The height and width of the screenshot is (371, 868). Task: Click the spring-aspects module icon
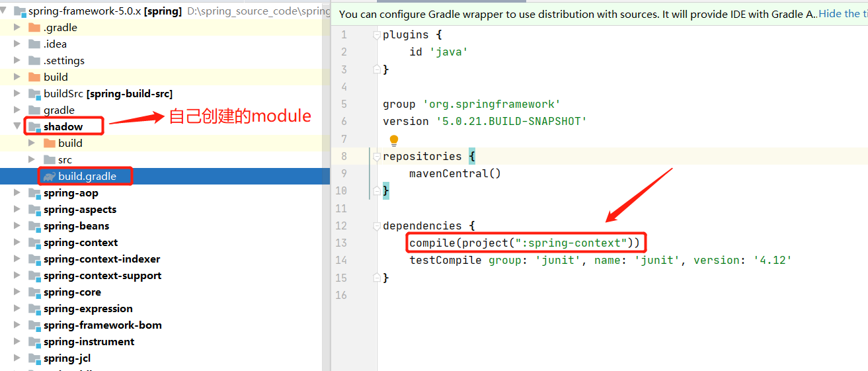pyautogui.click(x=34, y=210)
